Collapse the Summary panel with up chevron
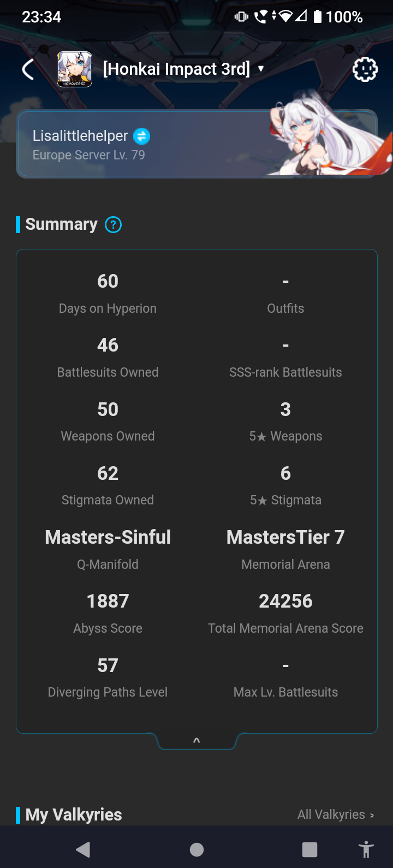Viewport: 393px width, 868px height. point(196,740)
